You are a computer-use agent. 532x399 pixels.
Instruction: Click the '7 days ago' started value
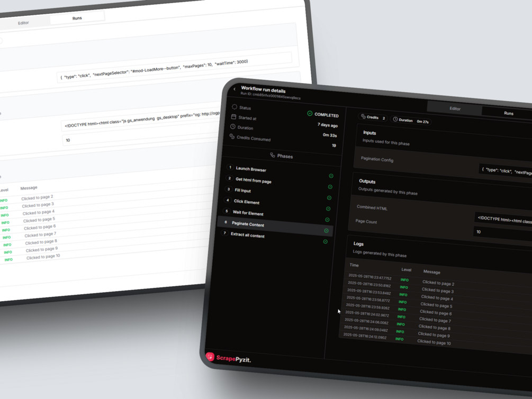(x=328, y=125)
